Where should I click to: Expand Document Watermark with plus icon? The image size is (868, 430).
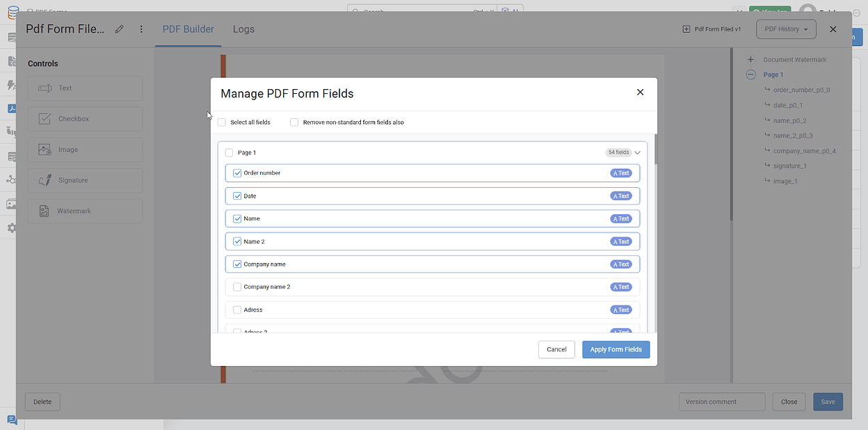point(750,60)
